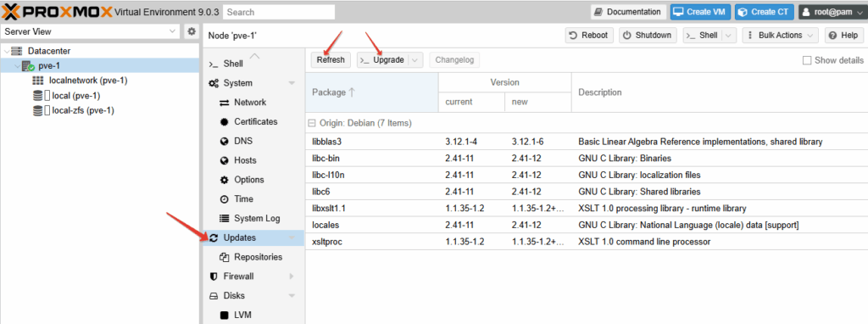The height and width of the screenshot is (324, 868).
Task: Select the libxslt1.1 package row
Action: click(x=587, y=209)
